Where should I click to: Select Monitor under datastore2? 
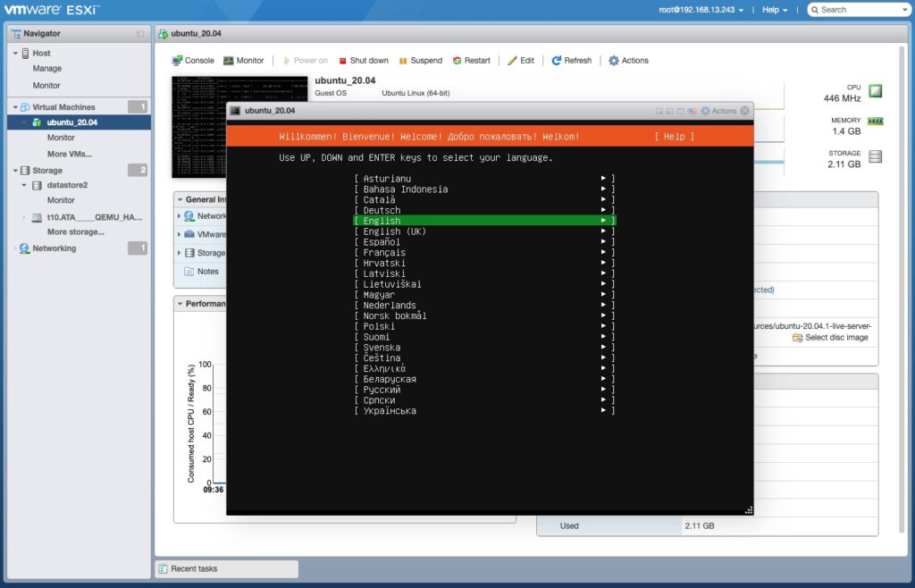(61, 200)
